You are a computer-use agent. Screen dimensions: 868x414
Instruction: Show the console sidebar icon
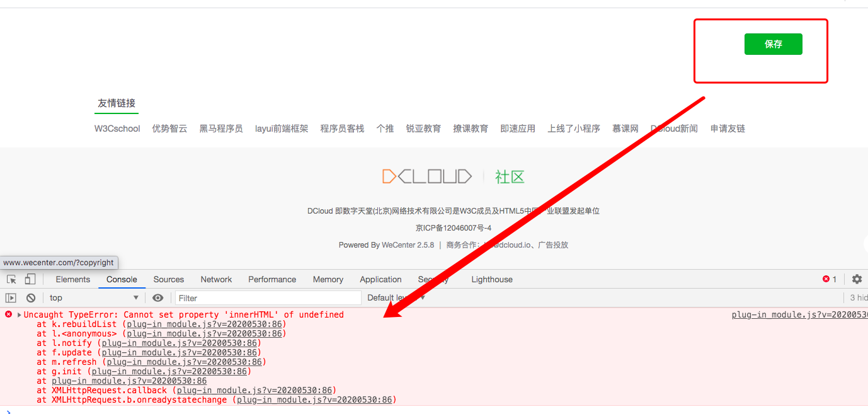click(x=11, y=298)
